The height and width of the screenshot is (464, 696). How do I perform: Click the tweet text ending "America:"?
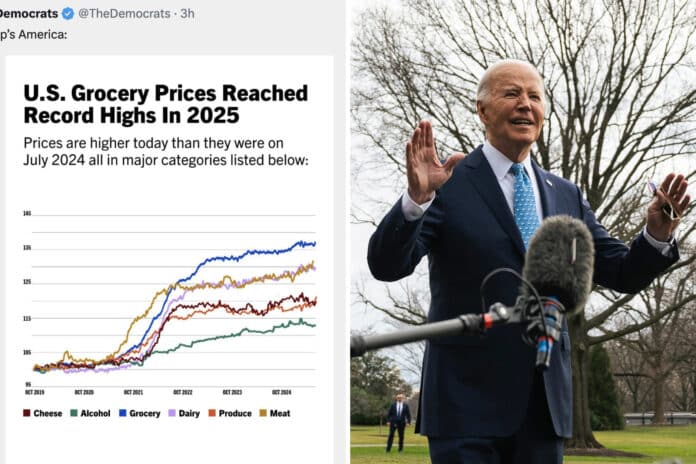[x=34, y=35]
